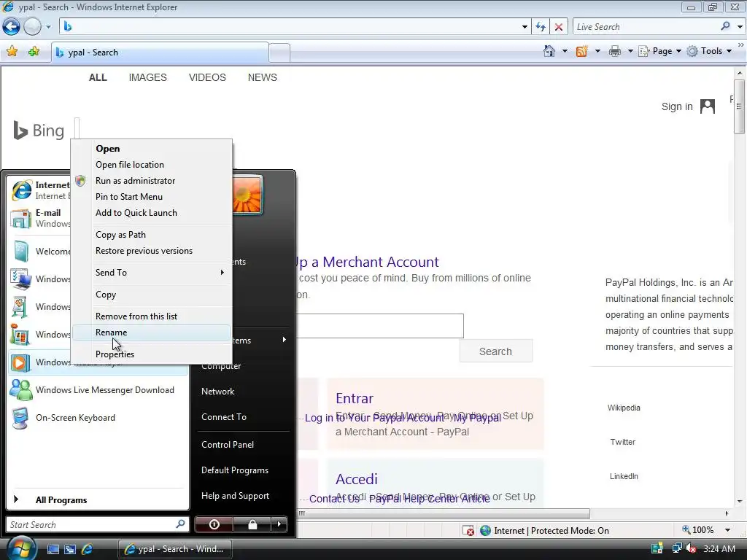Viewport: 747px width, 560px height.
Task: Click inside the Live Search box
Action: click(646, 27)
